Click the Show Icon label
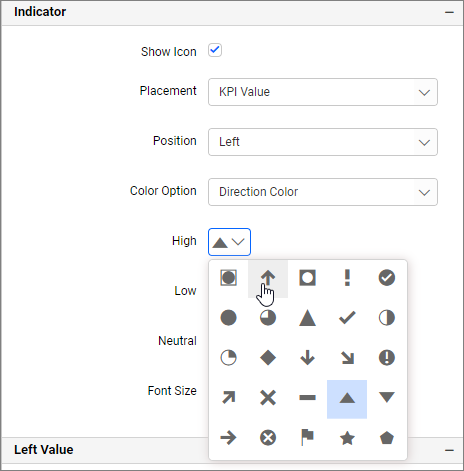Screen dimensions: 464x471 [x=169, y=52]
